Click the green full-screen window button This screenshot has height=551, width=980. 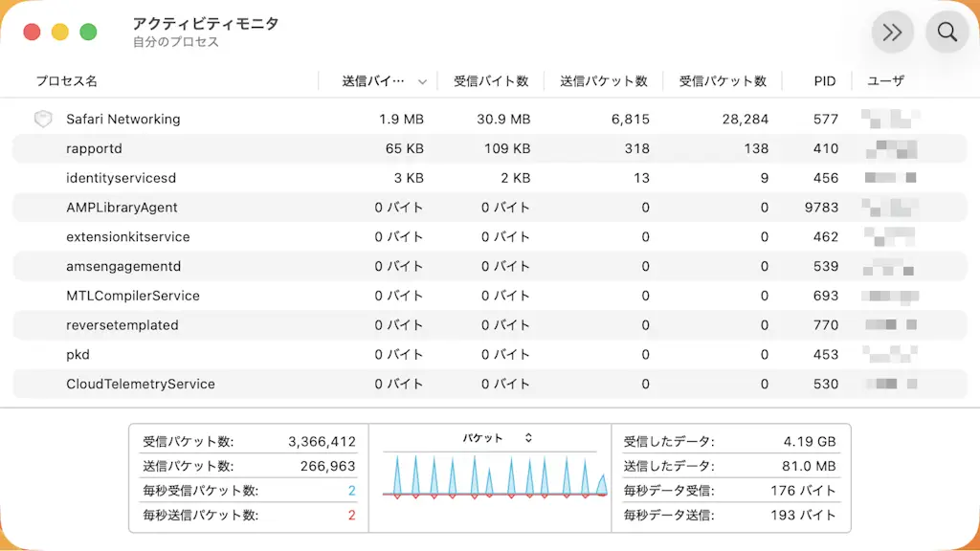pyautogui.click(x=88, y=32)
